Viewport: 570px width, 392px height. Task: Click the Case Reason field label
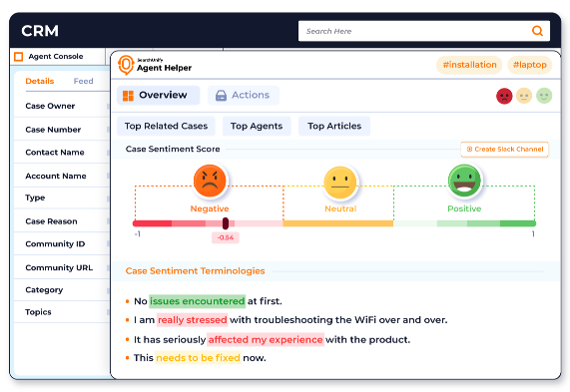(x=51, y=221)
